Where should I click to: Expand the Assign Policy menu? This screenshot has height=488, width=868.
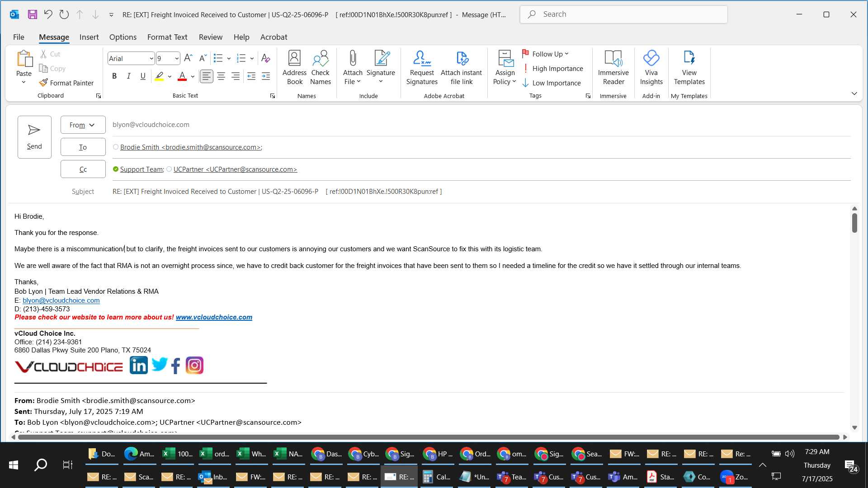(x=505, y=67)
